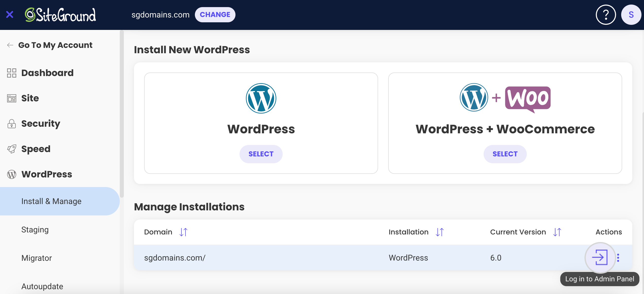The image size is (644, 294).
Task: Select the WordPress + WooCommerce installation
Action: [505, 154]
